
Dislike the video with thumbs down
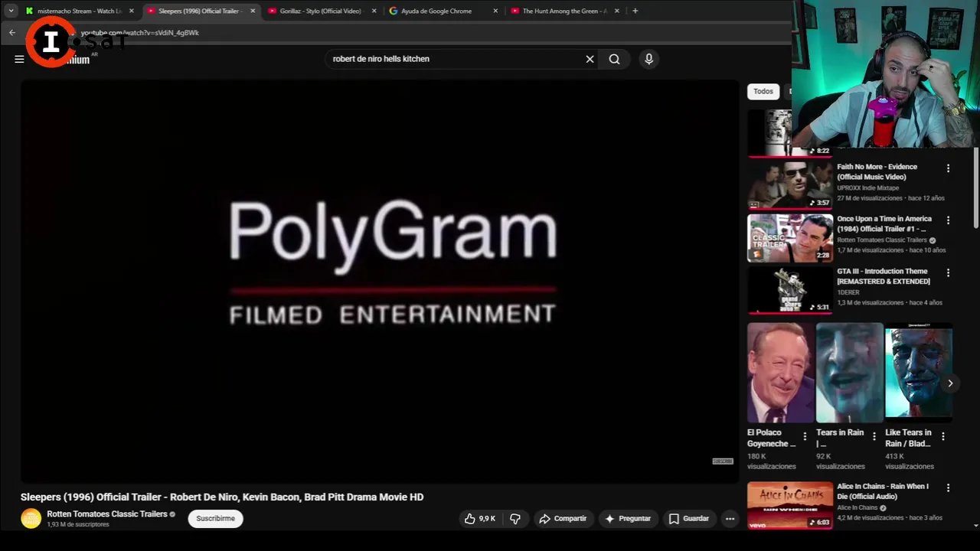pyautogui.click(x=515, y=519)
